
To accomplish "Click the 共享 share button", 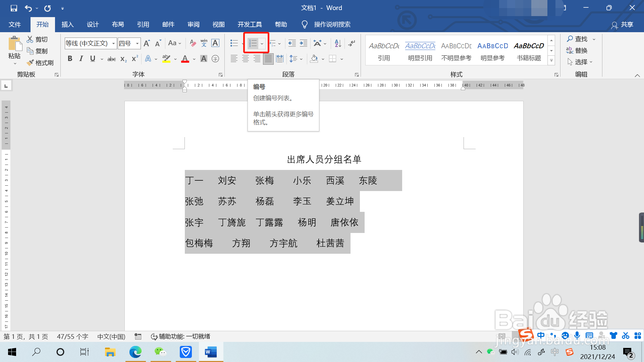I will 623,24.
